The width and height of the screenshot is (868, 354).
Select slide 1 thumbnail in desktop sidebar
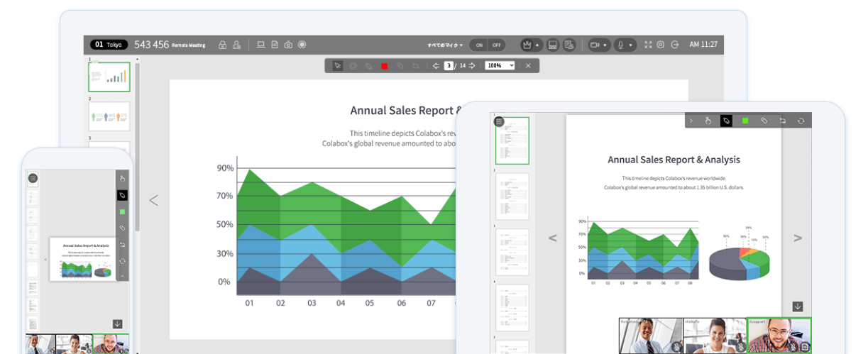pyautogui.click(x=109, y=77)
